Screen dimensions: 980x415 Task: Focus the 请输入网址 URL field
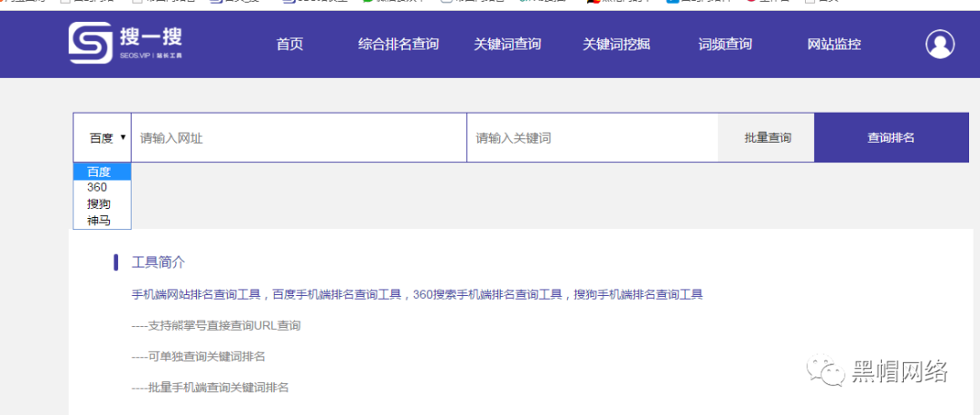pyautogui.click(x=299, y=138)
